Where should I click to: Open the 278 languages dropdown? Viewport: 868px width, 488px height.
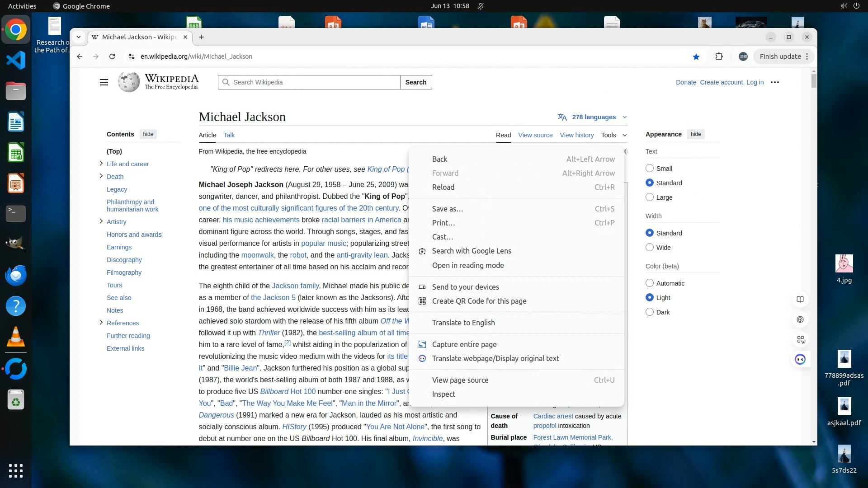(x=593, y=117)
